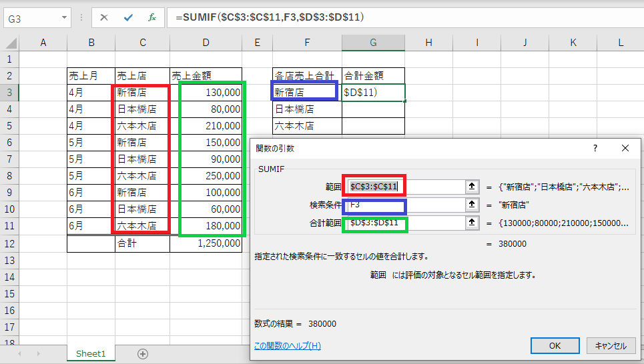Collapse dialog via the 合計範囲 field arrow icon
The height and width of the screenshot is (364, 644).
[x=472, y=223]
